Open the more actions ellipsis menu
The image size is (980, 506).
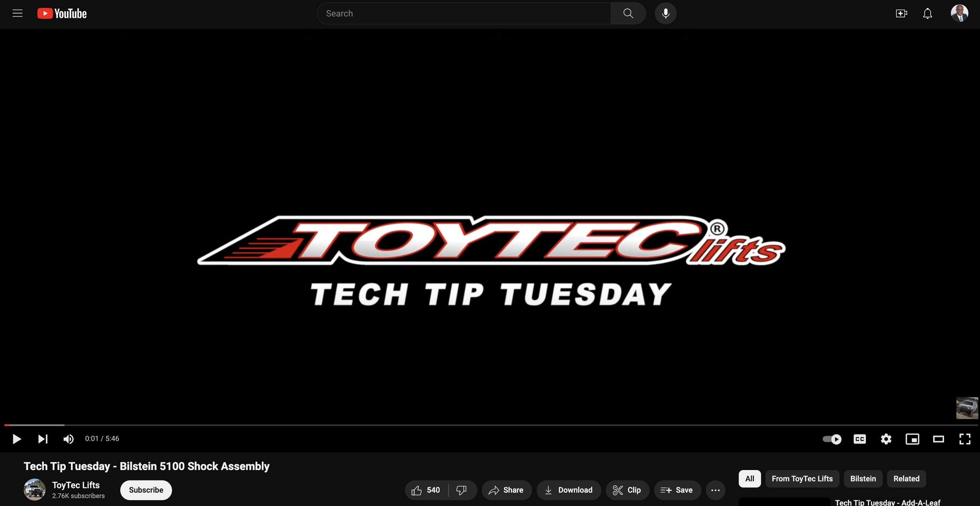coord(715,490)
